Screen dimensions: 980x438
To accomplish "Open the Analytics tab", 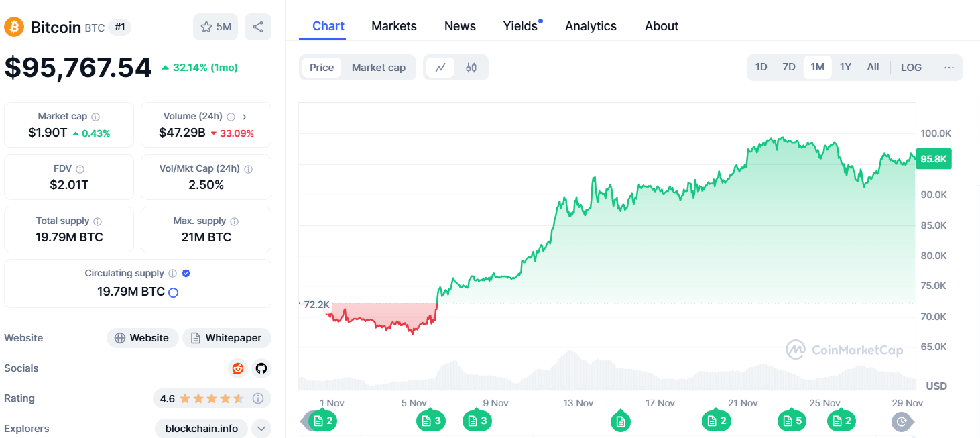I will click(x=591, y=26).
